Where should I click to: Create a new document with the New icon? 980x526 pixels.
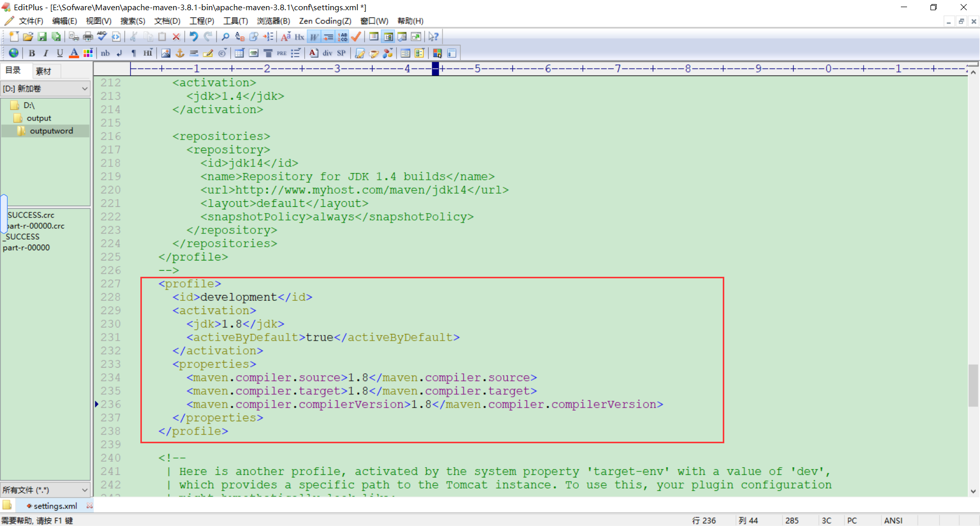14,37
